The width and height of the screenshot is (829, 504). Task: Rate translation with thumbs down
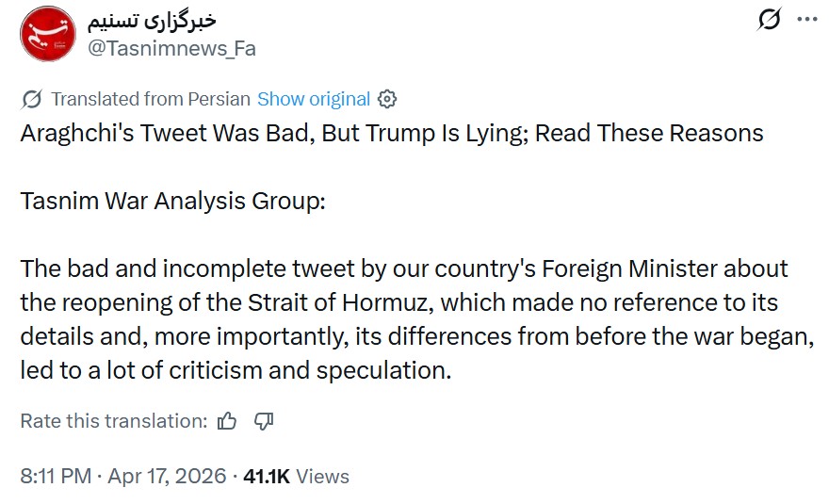pyautogui.click(x=264, y=421)
